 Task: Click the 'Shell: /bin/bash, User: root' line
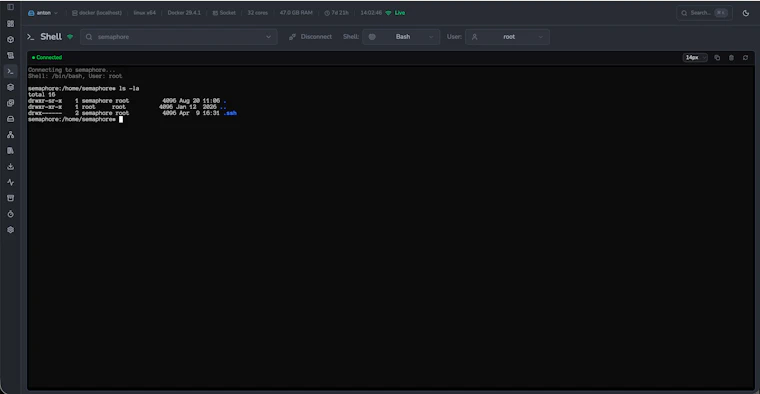point(75,76)
